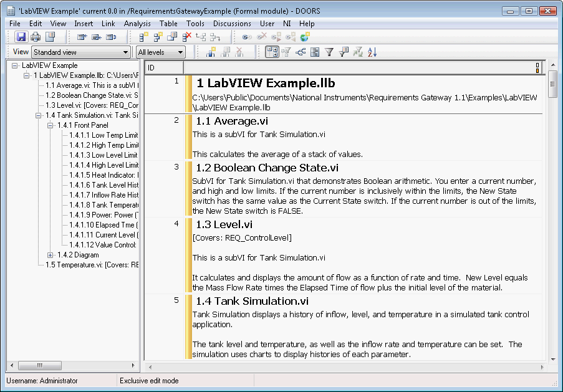Collapse the 1.4.1 Front Panel node

tap(51, 125)
